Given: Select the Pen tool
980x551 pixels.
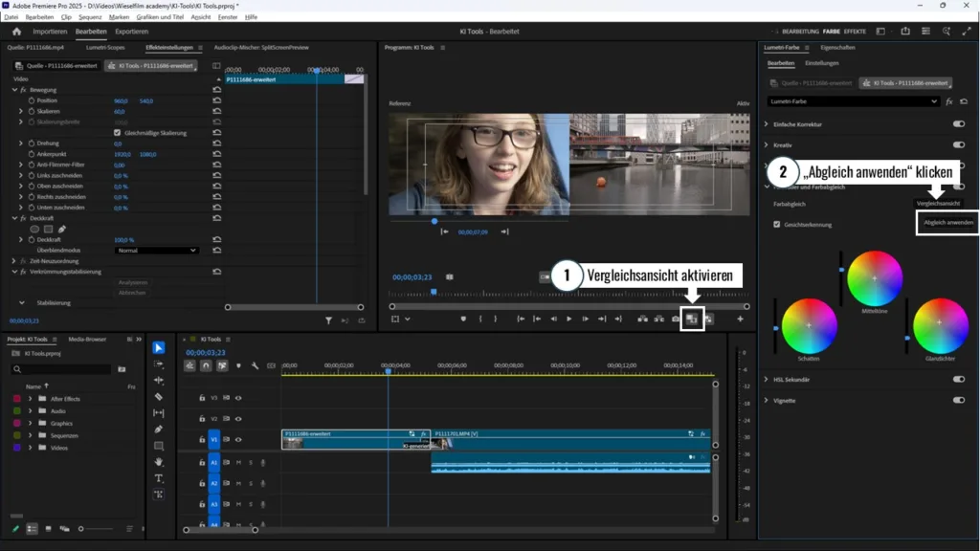Looking at the screenshot, I should click(159, 430).
